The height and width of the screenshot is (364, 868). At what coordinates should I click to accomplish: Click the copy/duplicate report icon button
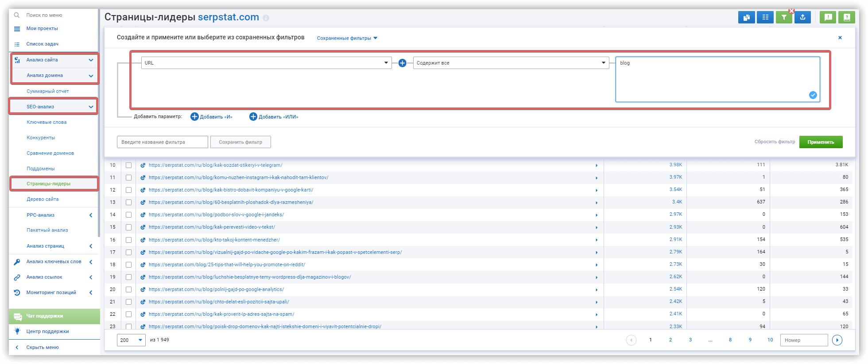pos(746,17)
